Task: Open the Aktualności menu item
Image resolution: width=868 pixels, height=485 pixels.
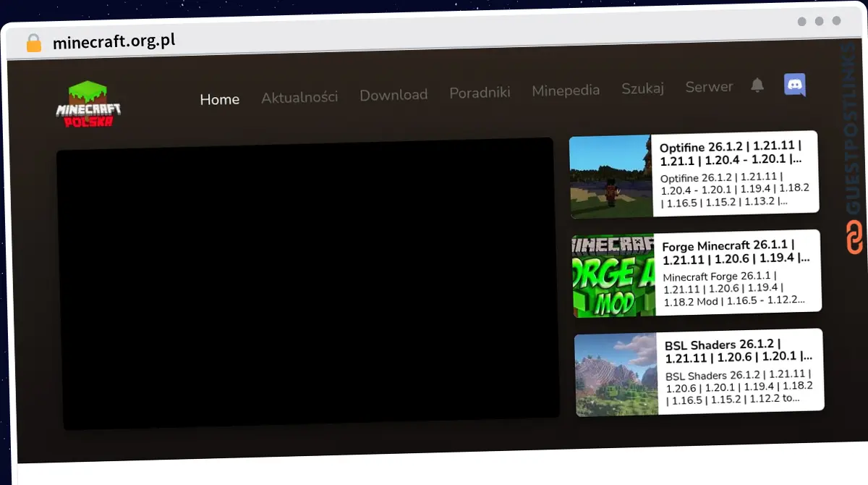Action: pyautogui.click(x=299, y=96)
